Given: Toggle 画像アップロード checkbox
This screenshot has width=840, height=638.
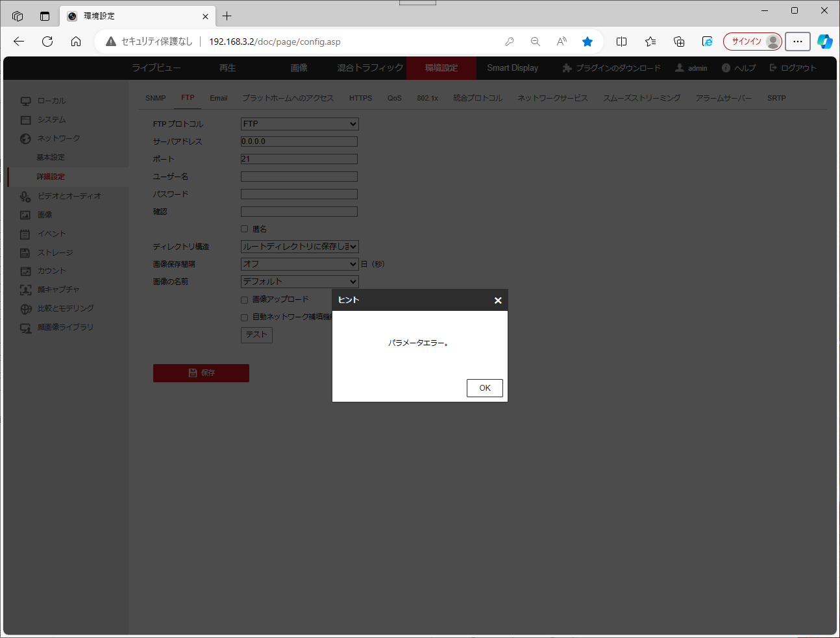Looking at the screenshot, I should pos(245,300).
